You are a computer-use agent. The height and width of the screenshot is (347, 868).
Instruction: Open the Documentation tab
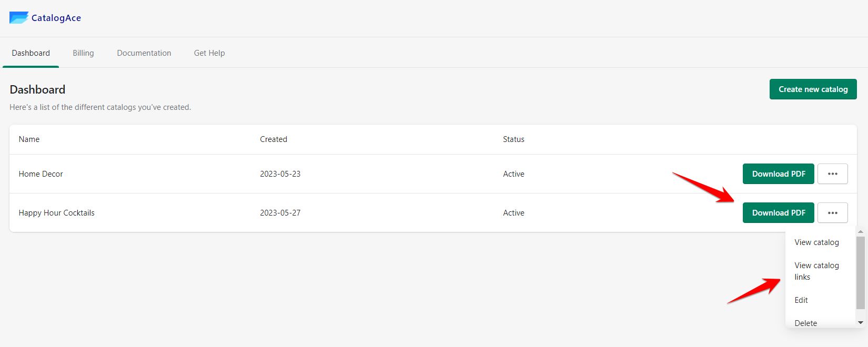coord(144,53)
